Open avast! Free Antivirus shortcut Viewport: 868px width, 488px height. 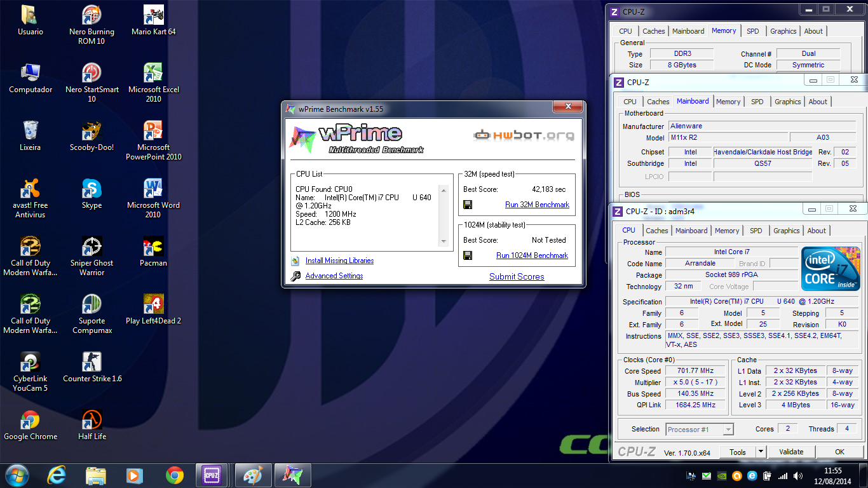pyautogui.click(x=31, y=198)
